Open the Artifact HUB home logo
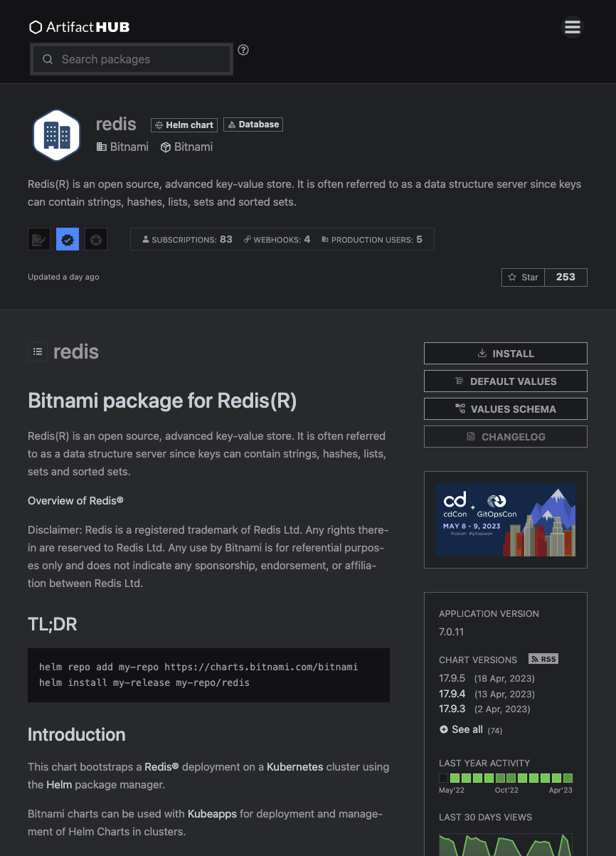616x856 pixels. tap(79, 28)
